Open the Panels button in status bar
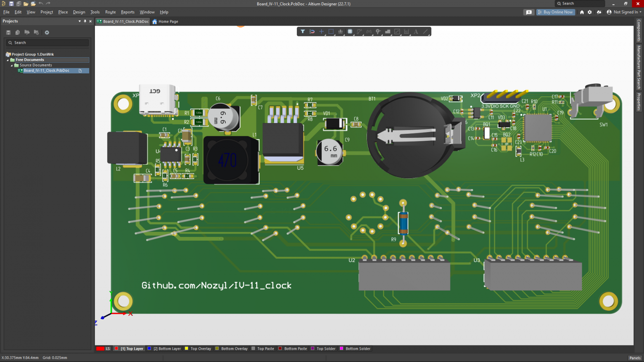 (635, 358)
